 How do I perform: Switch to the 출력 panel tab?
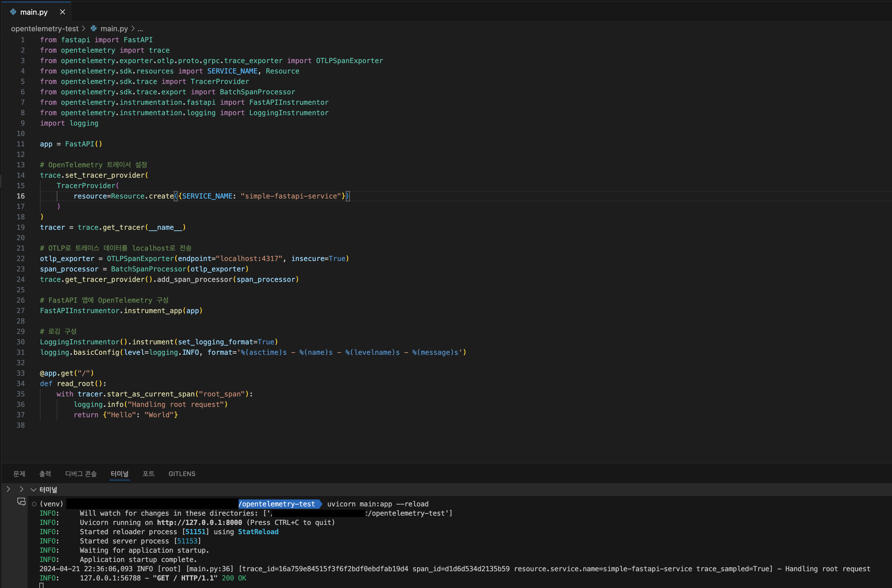point(45,474)
